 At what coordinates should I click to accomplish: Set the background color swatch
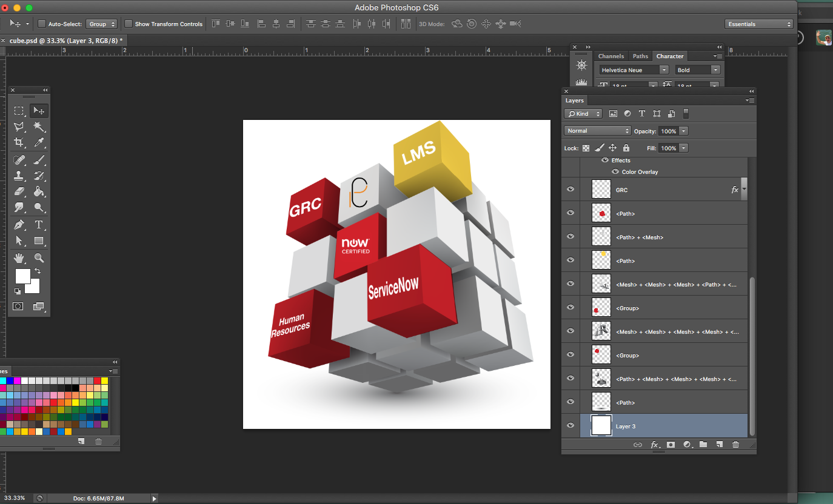tap(34, 288)
